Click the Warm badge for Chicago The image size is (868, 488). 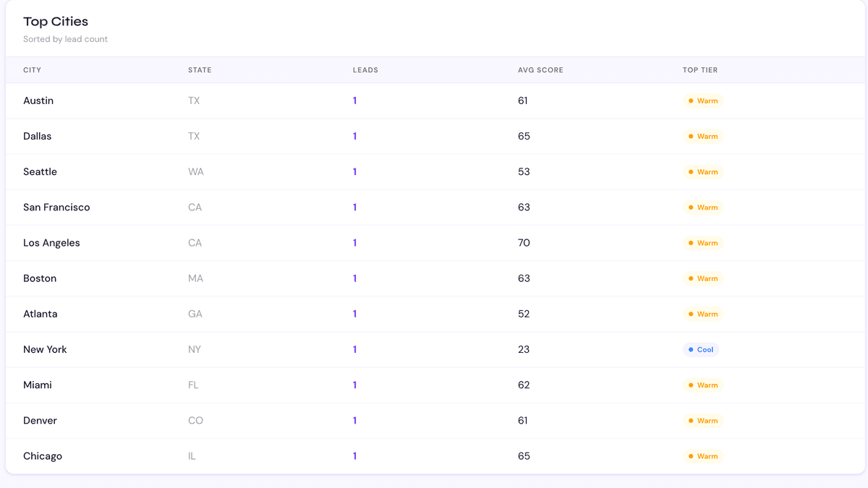click(702, 456)
